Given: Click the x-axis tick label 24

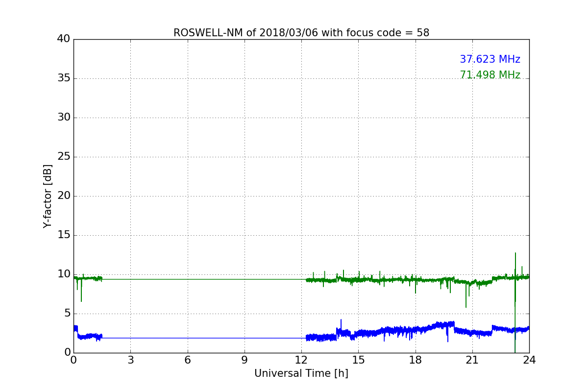Looking at the screenshot, I should point(529,360).
